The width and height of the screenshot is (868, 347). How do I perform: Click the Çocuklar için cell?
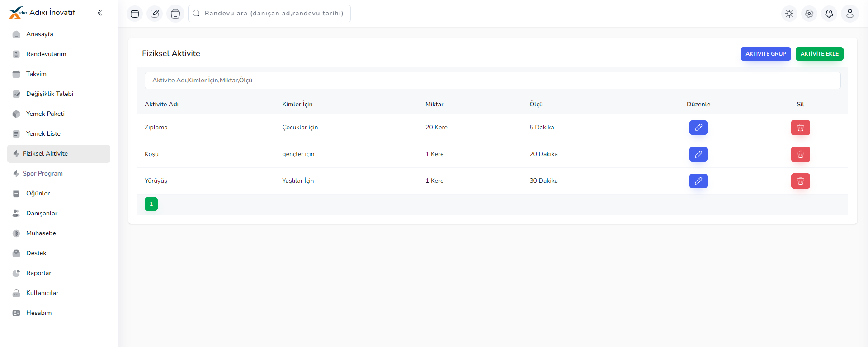click(300, 128)
